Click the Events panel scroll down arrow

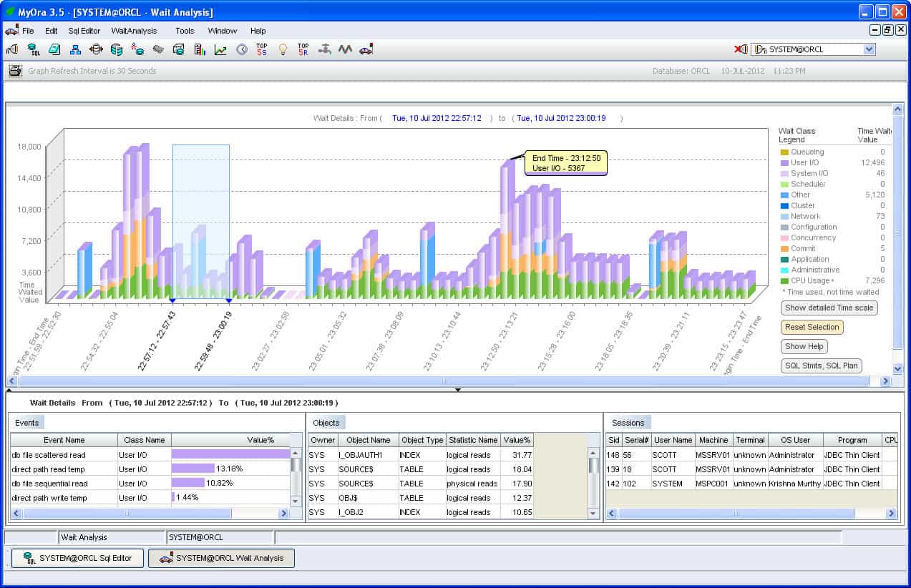(296, 499)
